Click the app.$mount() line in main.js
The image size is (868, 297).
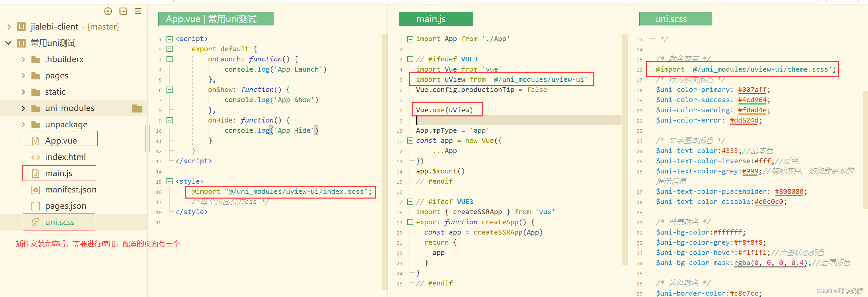440,171
